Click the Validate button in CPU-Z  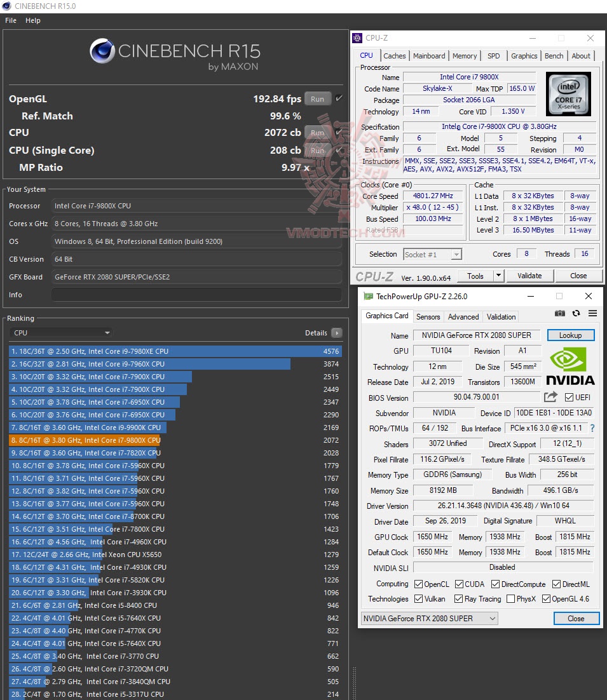pyautogui.click(x=529, y=276)
